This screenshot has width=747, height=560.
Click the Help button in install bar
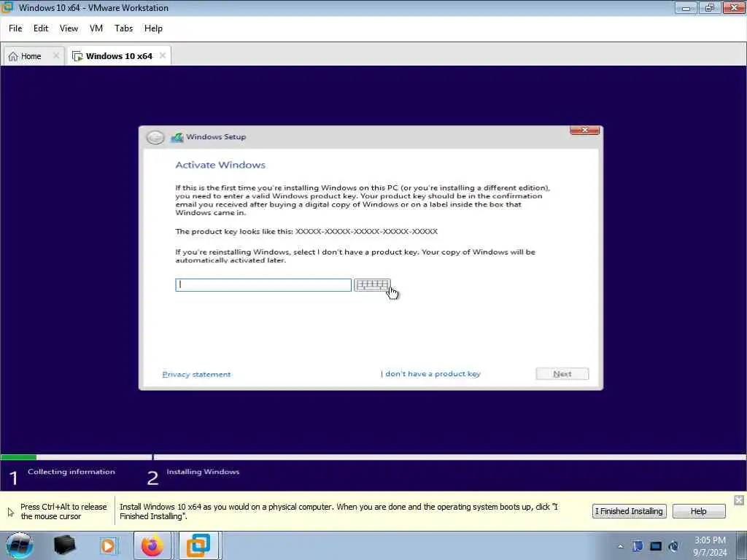coord(698,511)
